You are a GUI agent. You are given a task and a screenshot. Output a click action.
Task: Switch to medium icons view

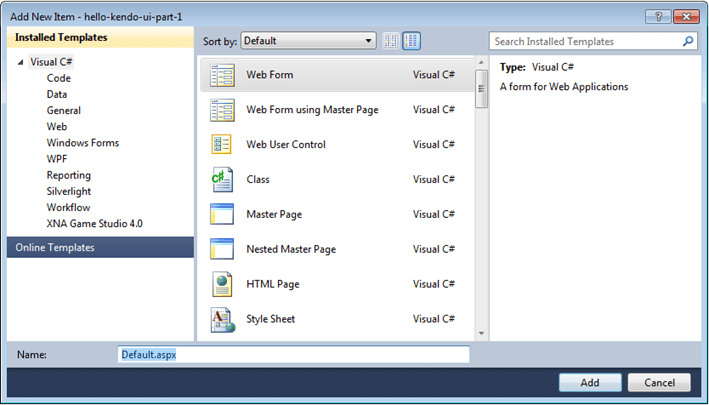[x=411, y=41]
